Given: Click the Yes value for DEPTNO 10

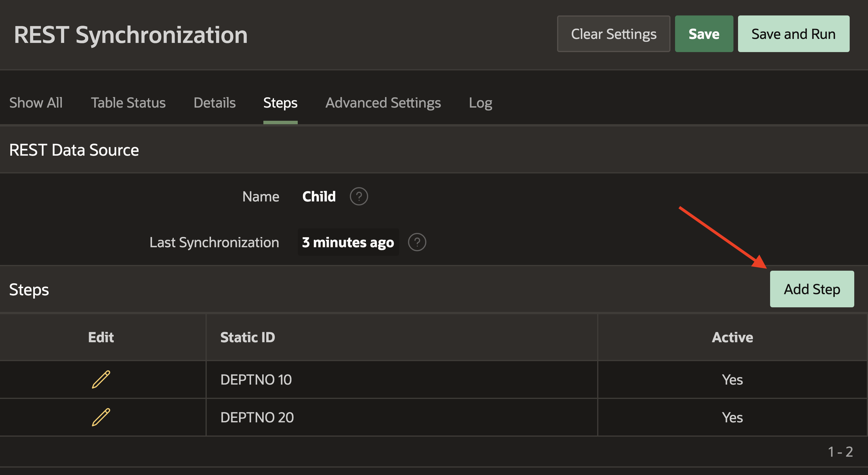Looking at the screenshot, I should 732,380.
